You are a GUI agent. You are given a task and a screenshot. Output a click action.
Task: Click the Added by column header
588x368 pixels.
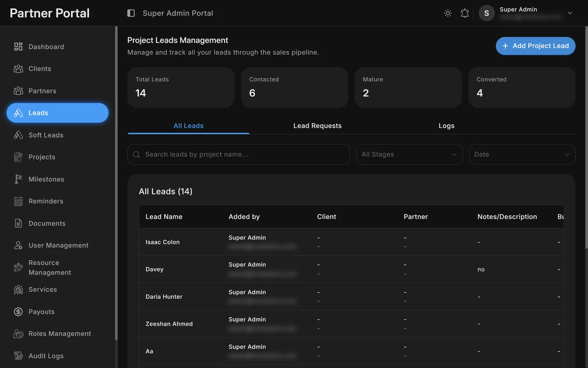click(x=244, y=217)
